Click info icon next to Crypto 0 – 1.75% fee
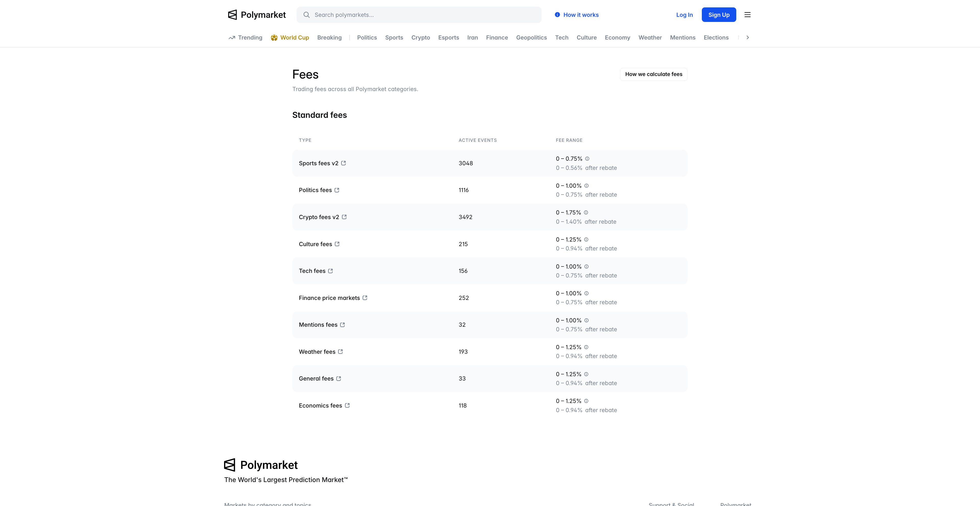 (586, 212)
